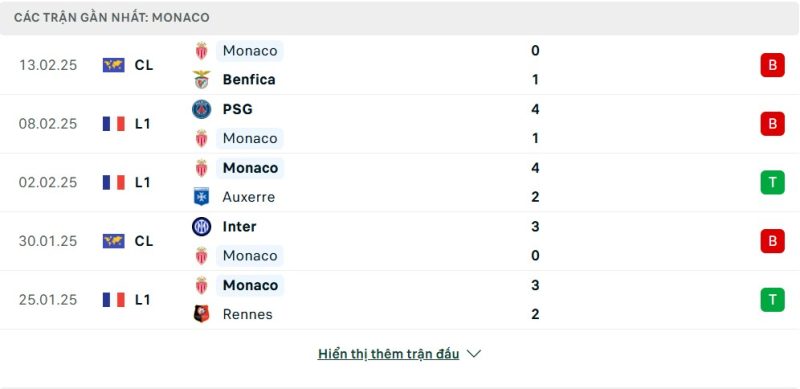Open 'Hiển thị thêm trận đấu' link
This screenshot has height=389, width=800.
tap(388, 354)
